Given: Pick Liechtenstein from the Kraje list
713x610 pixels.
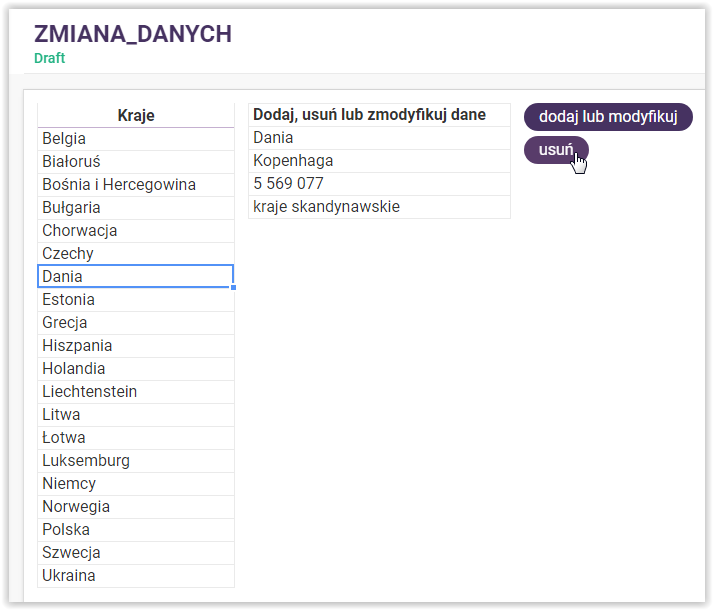Looking at the screenshot, I should point(135,392).
